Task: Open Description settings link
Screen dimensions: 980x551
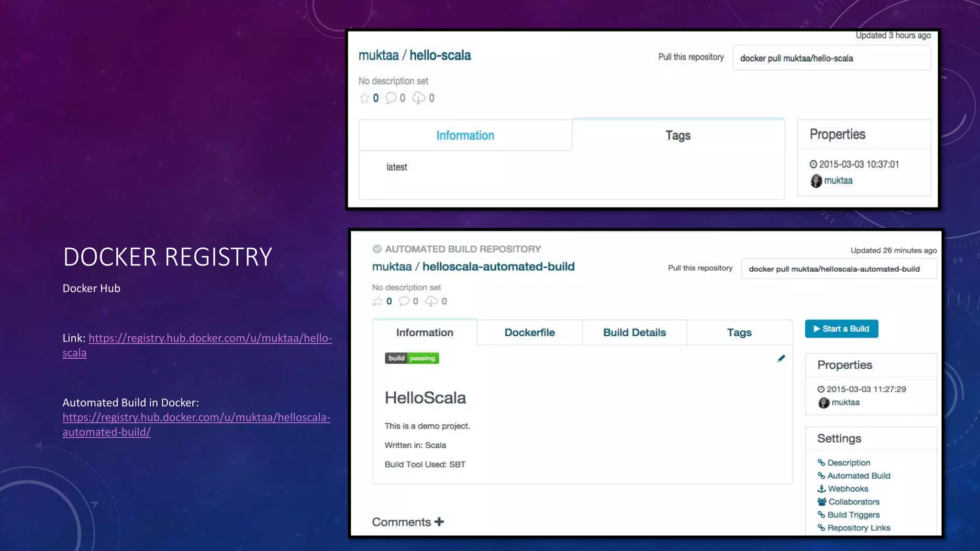Action: [849, 463]
